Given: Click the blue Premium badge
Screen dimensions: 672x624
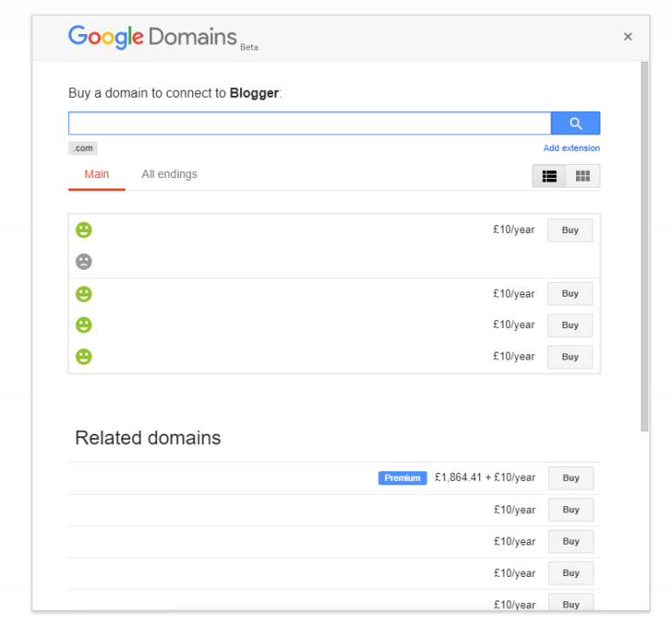Looking at the screenshot, I should click(402, 478).
